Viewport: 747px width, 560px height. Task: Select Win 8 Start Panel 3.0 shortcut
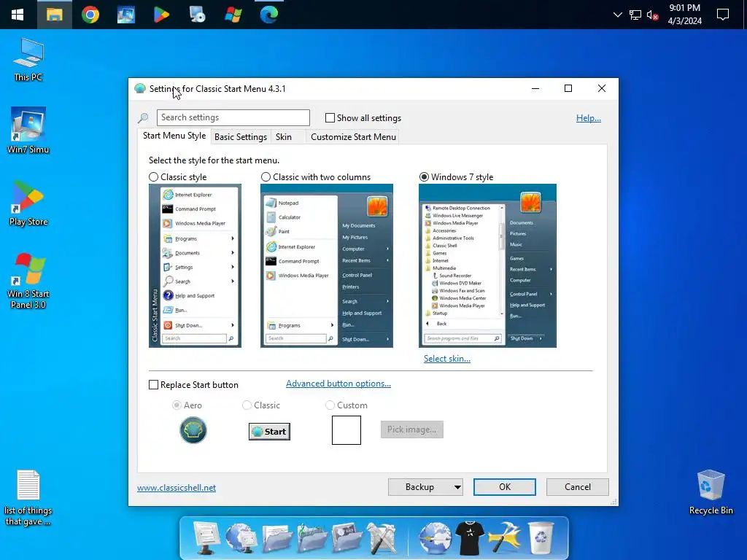(28, 281)
